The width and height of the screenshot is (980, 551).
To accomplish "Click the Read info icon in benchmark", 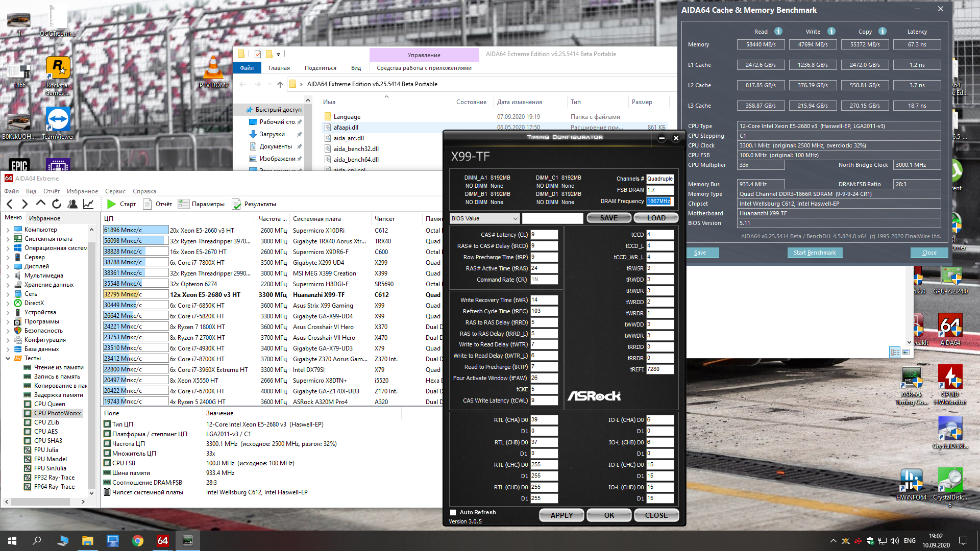I will click(x=778, y=32).
